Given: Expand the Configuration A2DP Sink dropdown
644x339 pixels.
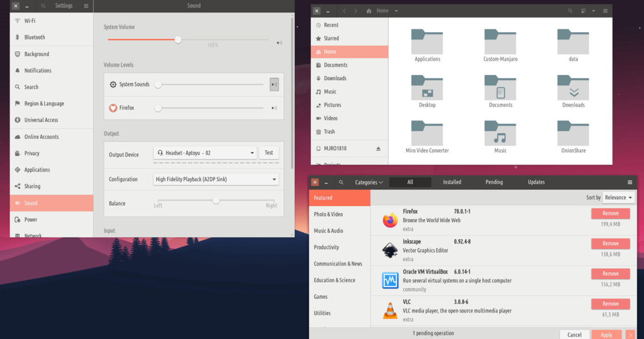Looking at the screenshot, I should [x=216, y=180].
